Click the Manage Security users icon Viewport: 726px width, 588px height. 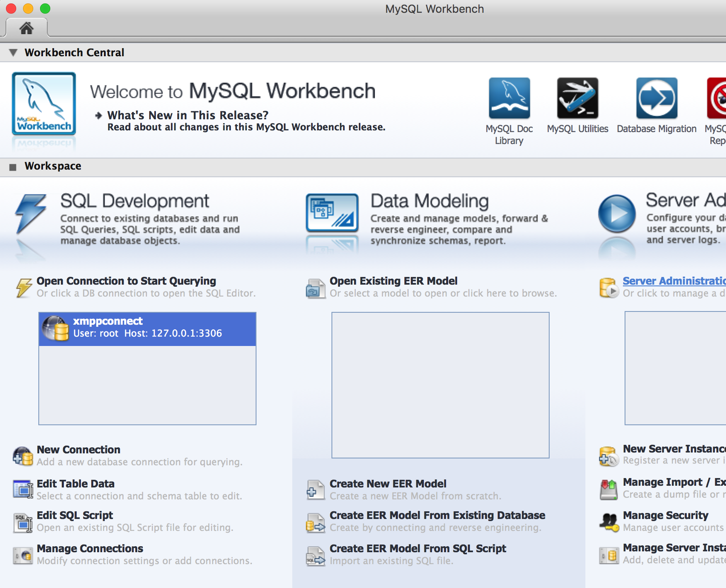(609, 522)
